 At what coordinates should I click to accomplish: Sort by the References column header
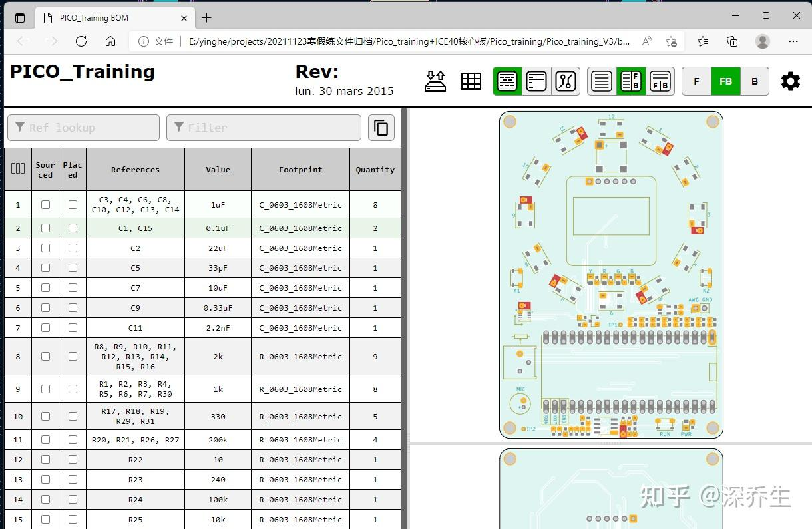pos(135,169)
